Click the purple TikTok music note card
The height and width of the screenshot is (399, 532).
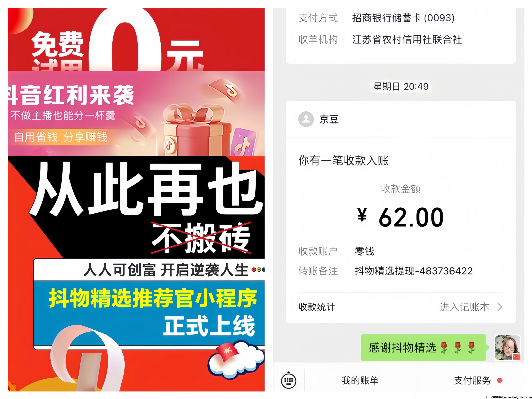(243, 142)
